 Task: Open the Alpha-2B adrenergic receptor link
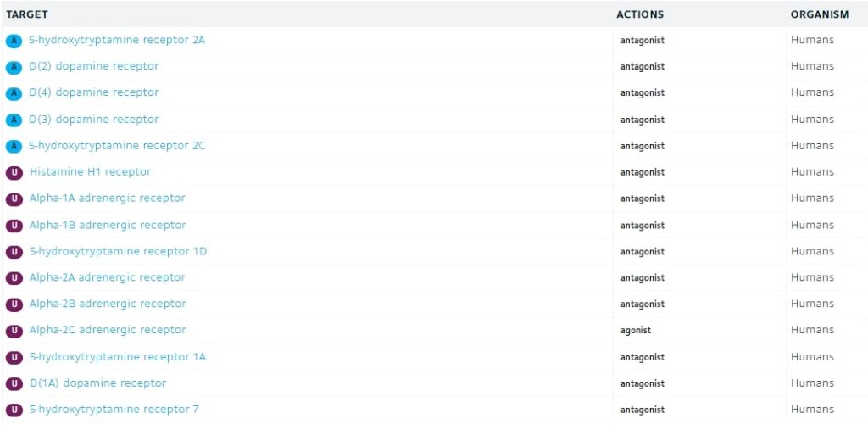coord(108,304)
